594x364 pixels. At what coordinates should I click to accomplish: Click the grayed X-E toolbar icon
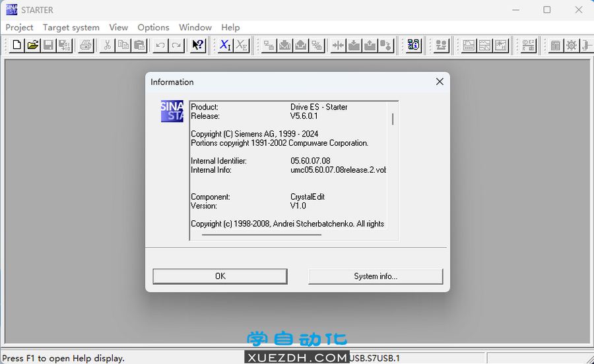pyautogui.click(x=242, y=45)
